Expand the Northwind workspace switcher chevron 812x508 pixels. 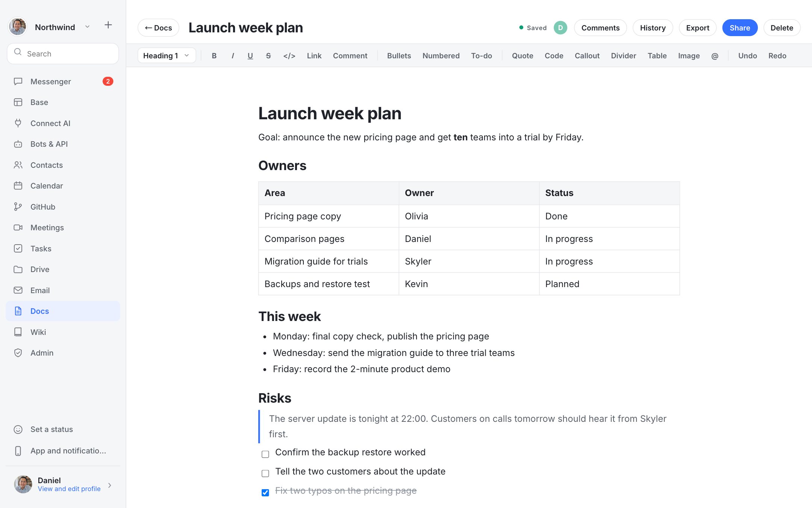coord(87,27)
